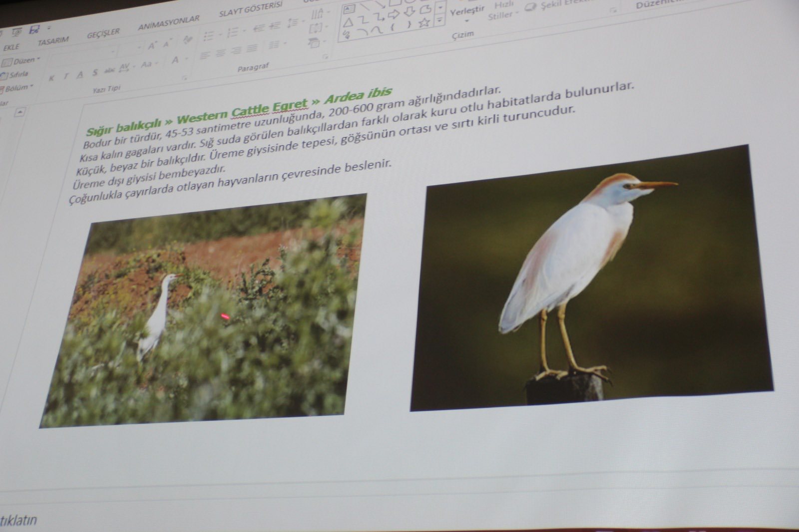Toggle text shadow (S) formatting
Viewport: 799px width, 532px height.
[x=95, y=73]
